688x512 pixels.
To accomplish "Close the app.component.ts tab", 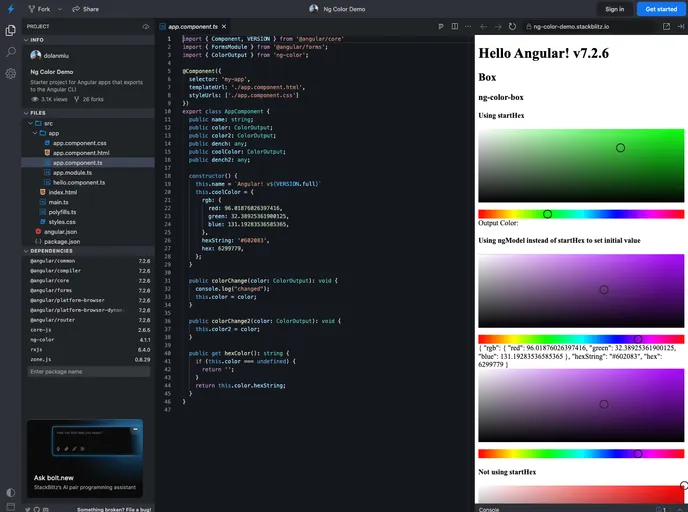I will coord(224,27).
